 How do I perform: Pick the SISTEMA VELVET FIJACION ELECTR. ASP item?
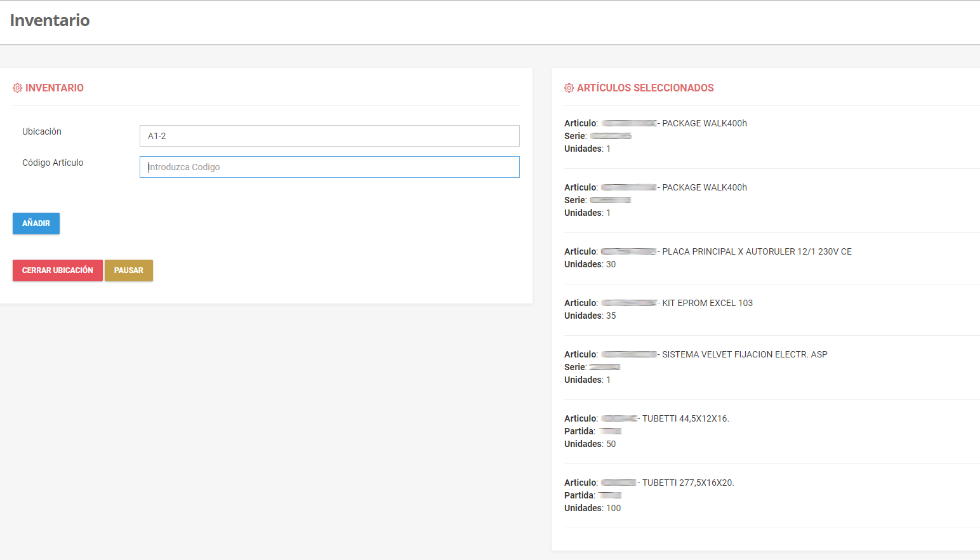pos(744,355)
